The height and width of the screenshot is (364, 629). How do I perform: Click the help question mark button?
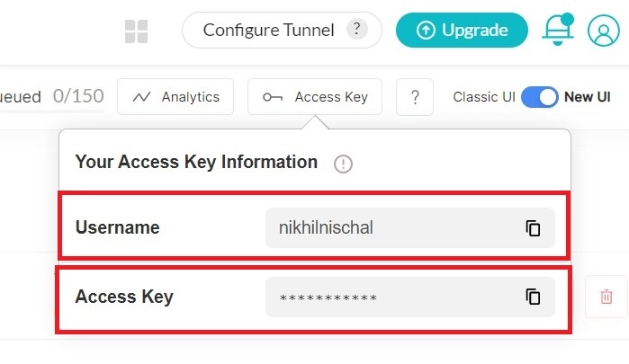(x=415, y=97)
